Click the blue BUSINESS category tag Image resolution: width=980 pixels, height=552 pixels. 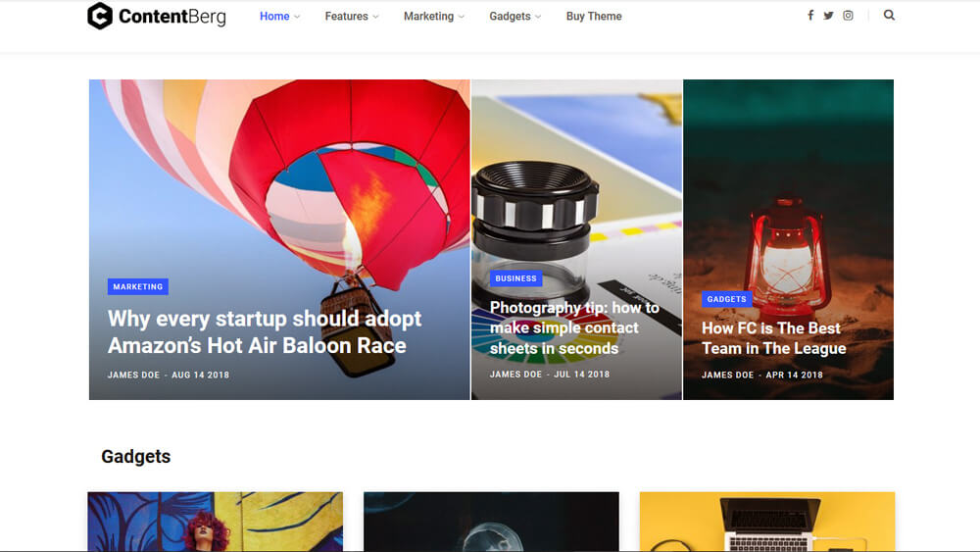[515, 278]
